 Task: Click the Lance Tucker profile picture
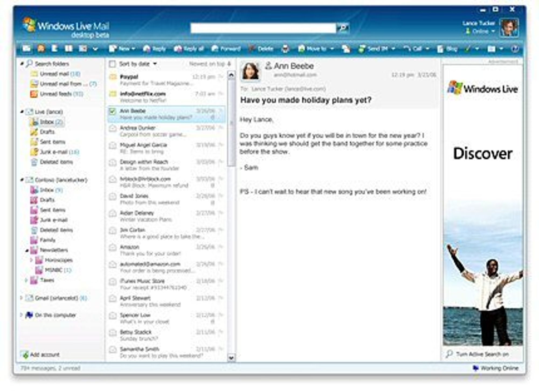[509, 27]
